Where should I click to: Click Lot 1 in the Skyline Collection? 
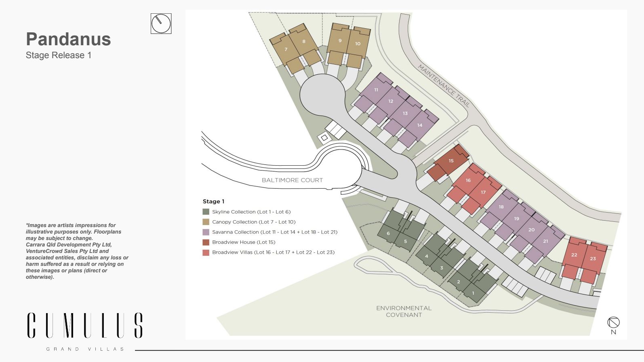click(473, 293)
